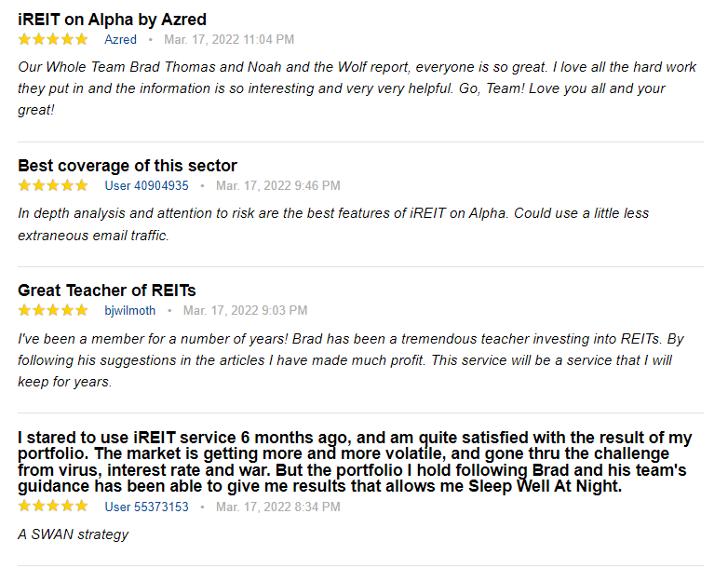Click the Mar. 17, 2022 9:03 PM timestamp
Image resolution: width=728 pixels, height=568 pixels.
245,310
